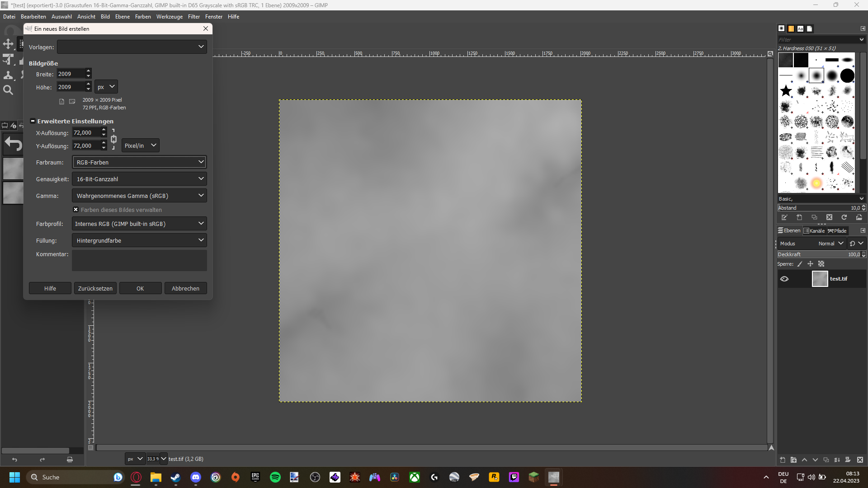Delete the layer with X icon
Screen dimensions: 868x488
pos(860,460)
